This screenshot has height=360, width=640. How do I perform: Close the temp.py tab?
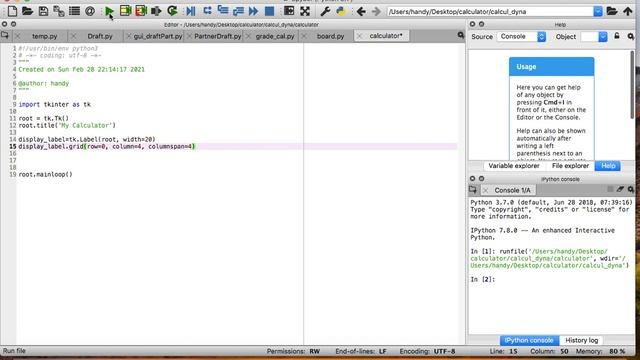pyautogui.click(x=17, y=36)
